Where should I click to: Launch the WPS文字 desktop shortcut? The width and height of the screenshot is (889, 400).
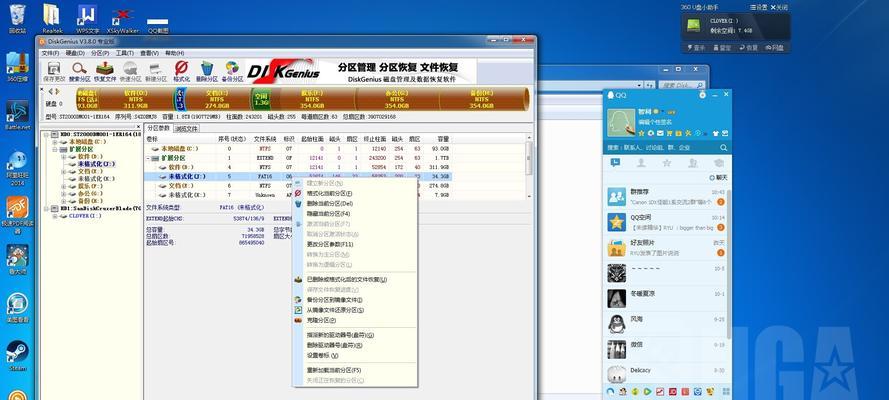87,18
